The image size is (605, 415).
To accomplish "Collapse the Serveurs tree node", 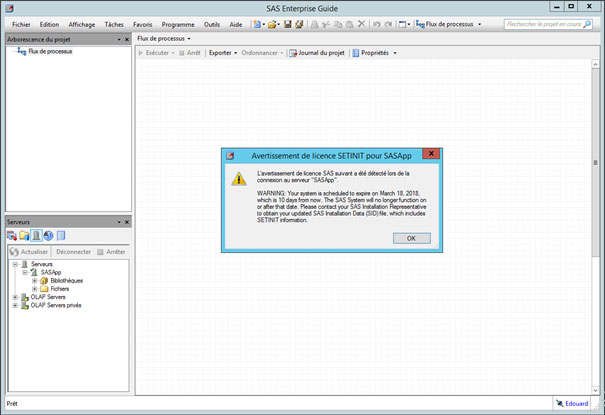I will 15,264.
